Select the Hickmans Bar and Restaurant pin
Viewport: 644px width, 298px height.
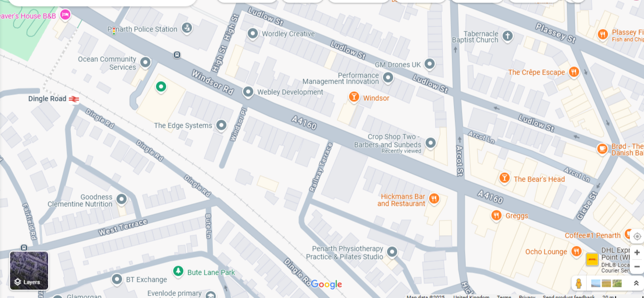[434, 198]
